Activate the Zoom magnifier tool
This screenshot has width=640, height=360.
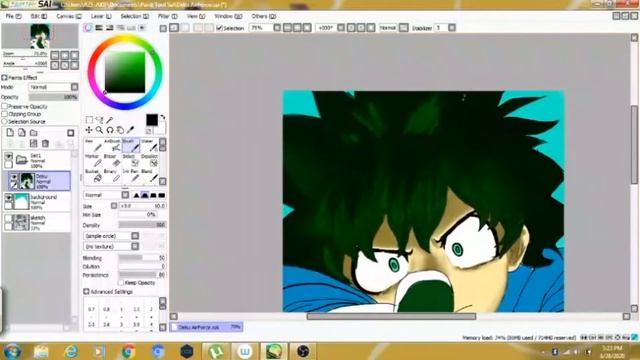click(x=99, y=130)
